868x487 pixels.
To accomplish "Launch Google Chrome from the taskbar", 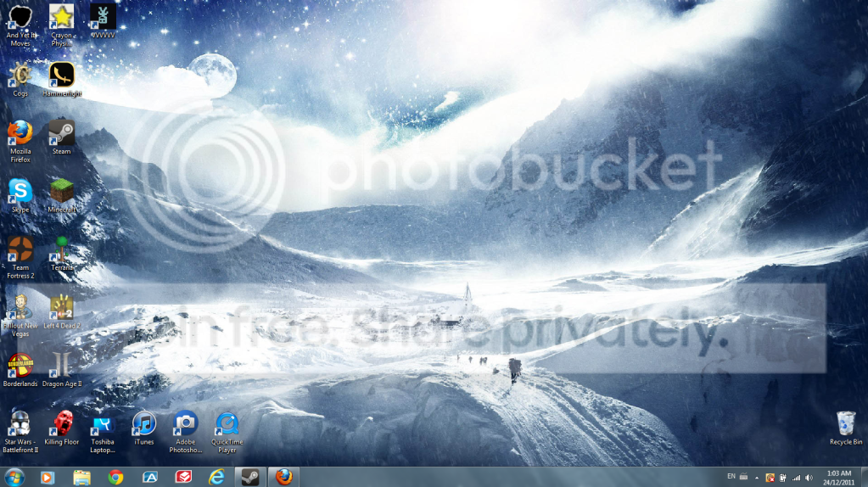I will [x=115, y=477].
